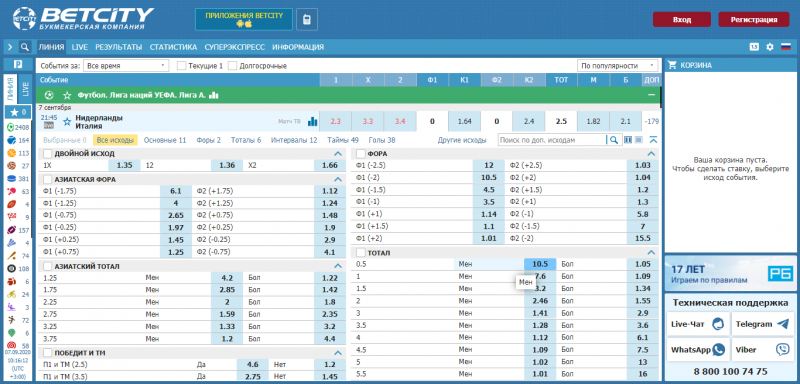Switch to two-column layout icon

click(x=628, y=140)
